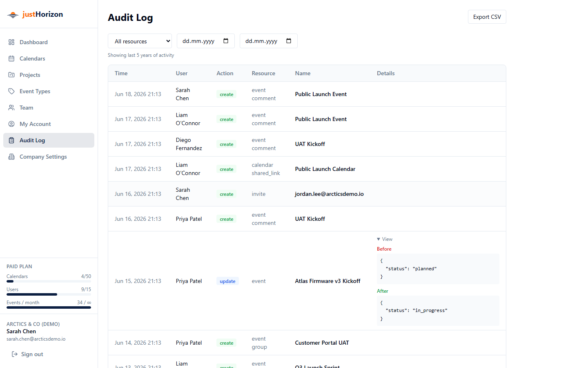This screenshot has width=588, height=368.
Task: Click create badge in Jun 18 row
Action: [227, 94]
